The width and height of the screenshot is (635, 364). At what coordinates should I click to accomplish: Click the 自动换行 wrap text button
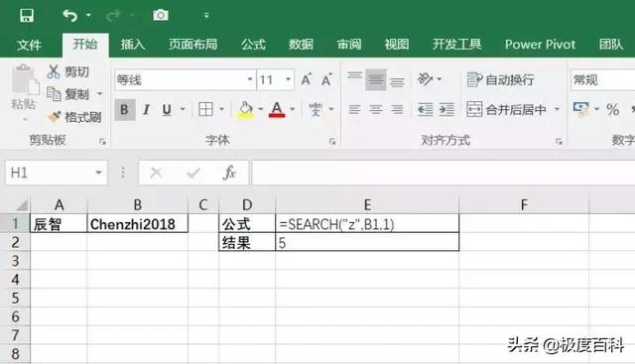click(x=500, y=79)
